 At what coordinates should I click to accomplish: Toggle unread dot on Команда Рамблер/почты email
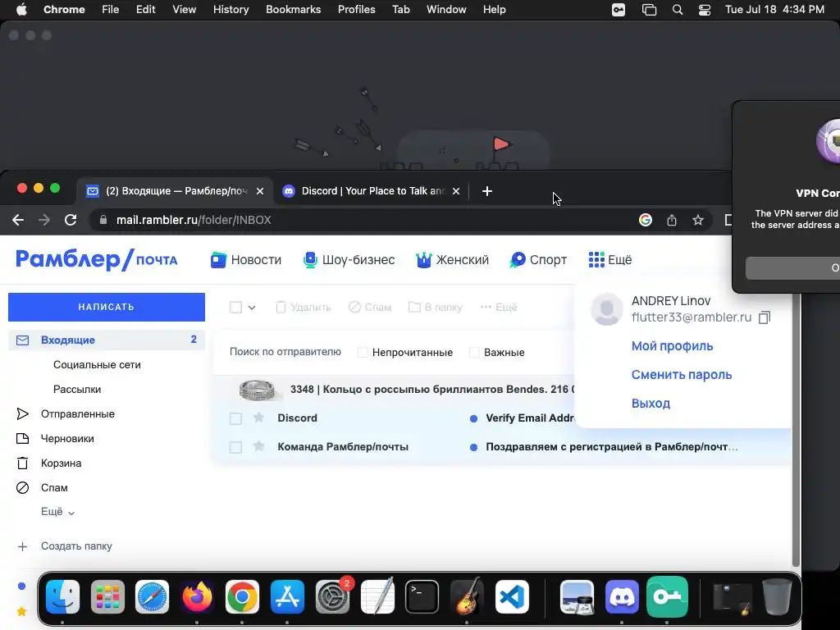pos(473,447)
